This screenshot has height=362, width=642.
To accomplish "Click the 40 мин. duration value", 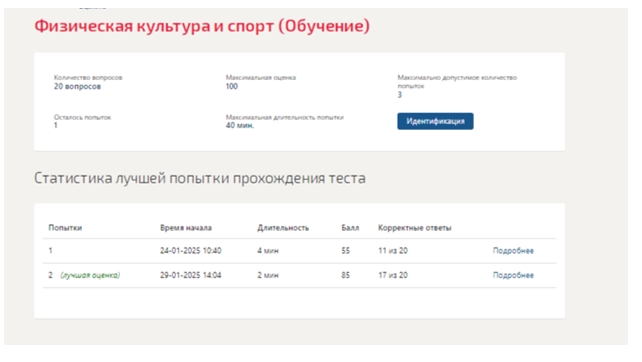I will tap(240, 125).
